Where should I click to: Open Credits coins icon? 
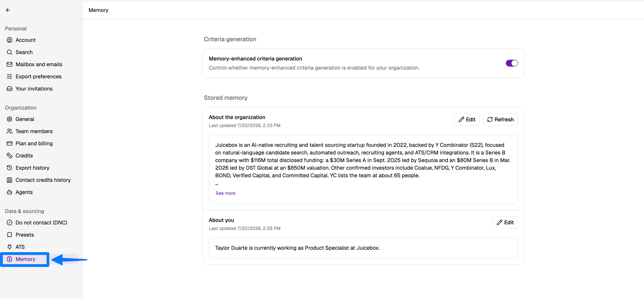(x=9, y=156)
